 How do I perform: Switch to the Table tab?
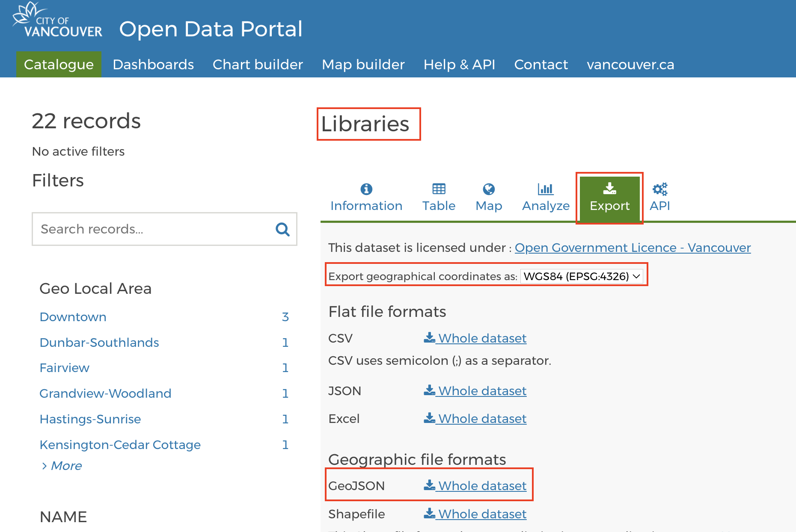point(439,198)
